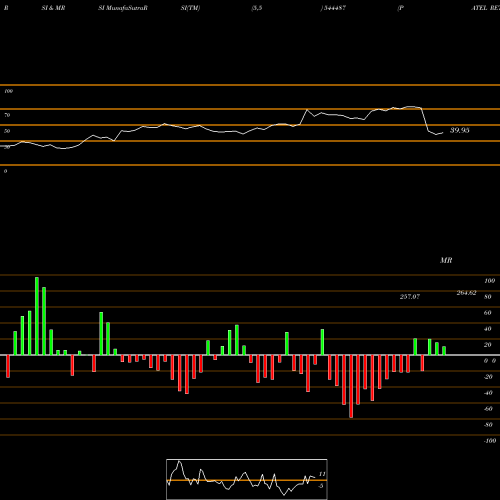Click the -20 label on MR axis

tap(488, 377)
